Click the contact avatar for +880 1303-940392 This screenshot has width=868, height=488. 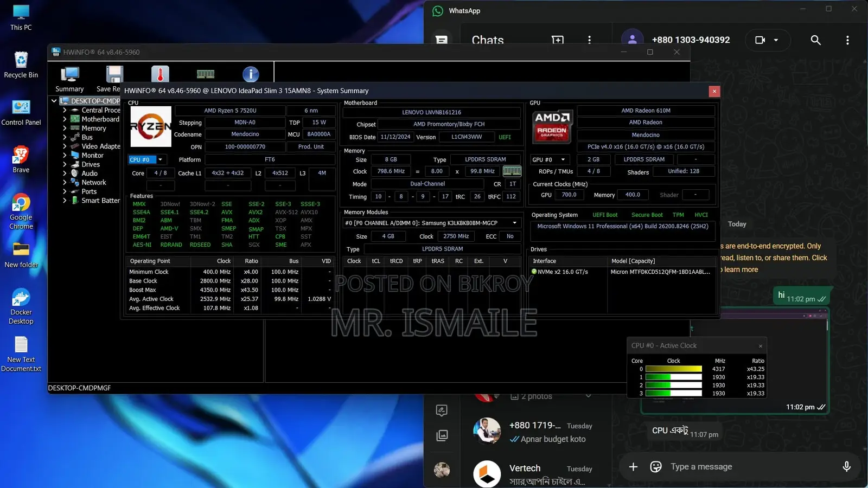(632, 40)
